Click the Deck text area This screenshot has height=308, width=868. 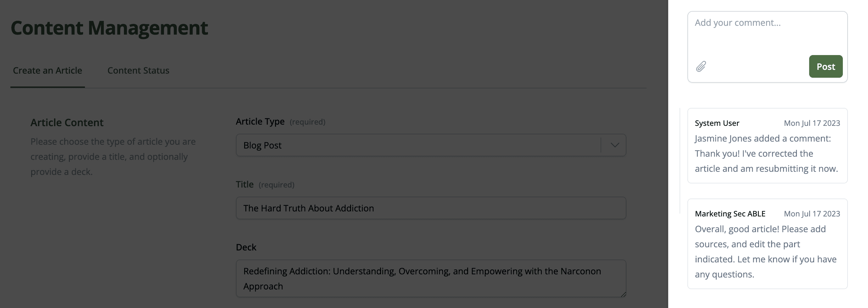click(431, 278)
